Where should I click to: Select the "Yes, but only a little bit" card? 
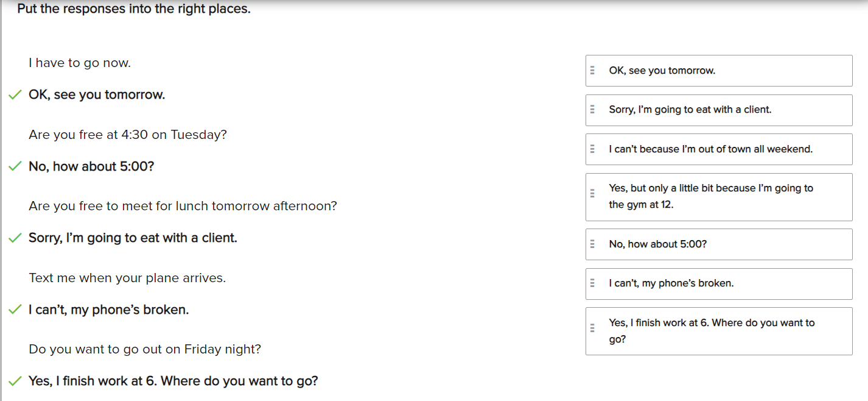[x=718, y=196]
